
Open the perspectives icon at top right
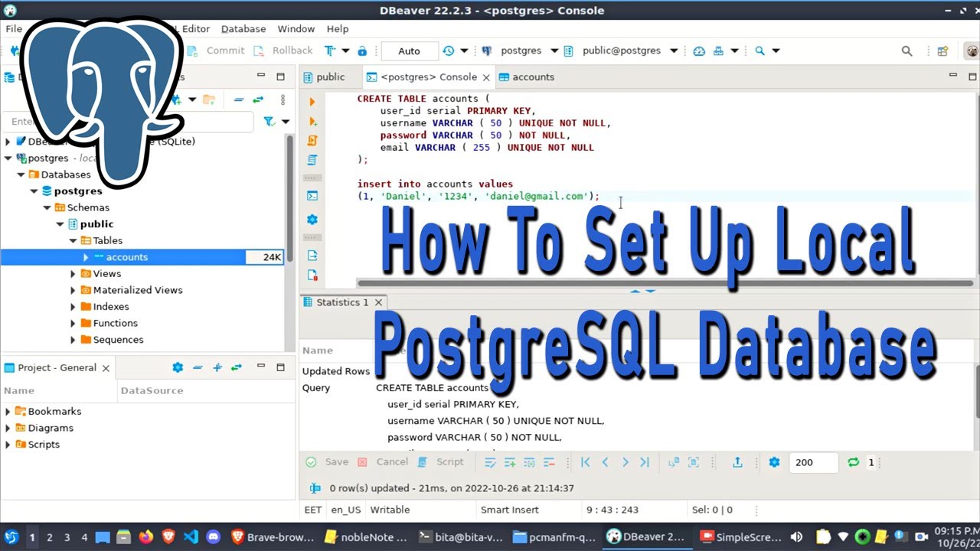943,51
